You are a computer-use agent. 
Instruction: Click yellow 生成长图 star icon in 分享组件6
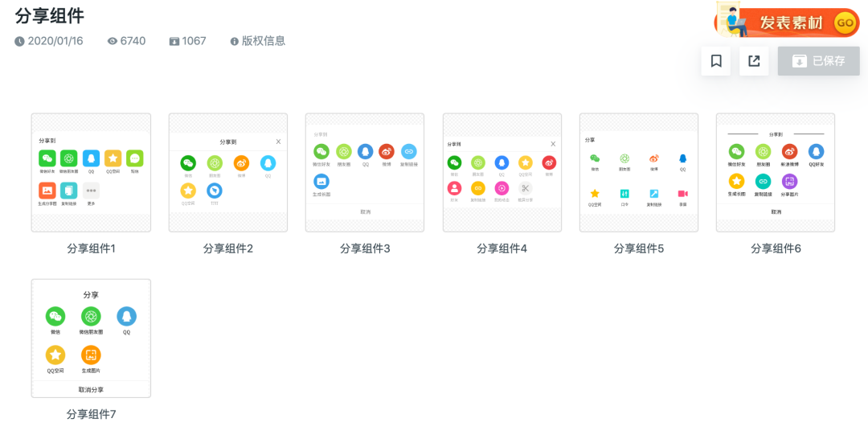point(736,182)
